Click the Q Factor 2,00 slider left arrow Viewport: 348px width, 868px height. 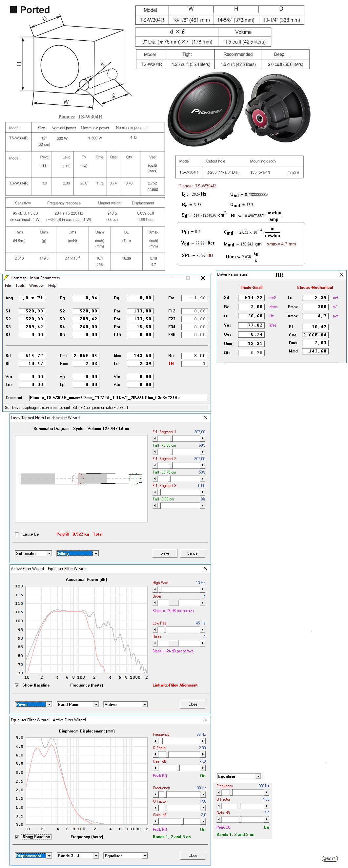pos(155,754)
